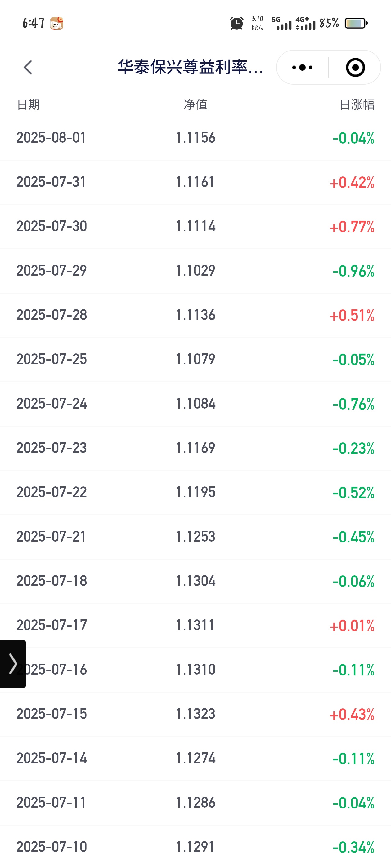This screenshot has width=391, height=868.
Task: Tap the -0.96% change on 2025-07-29
Action: click(353, 271)
